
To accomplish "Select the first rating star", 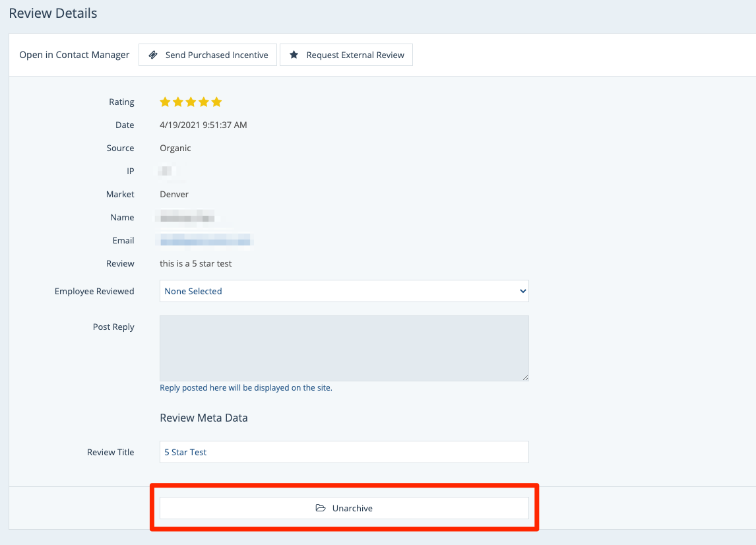I will (165, 102).
